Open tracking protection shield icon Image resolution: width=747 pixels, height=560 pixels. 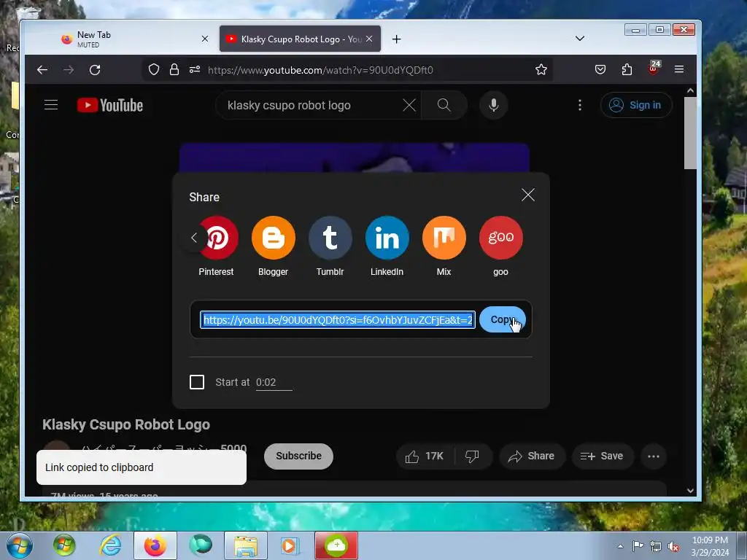(154, 70)
